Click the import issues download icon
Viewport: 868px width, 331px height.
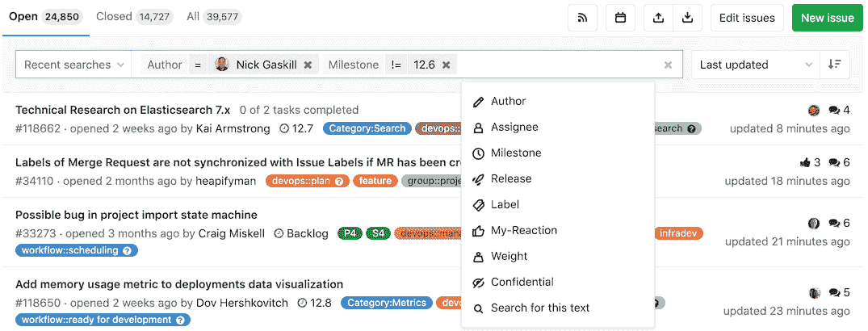(687, 18)
